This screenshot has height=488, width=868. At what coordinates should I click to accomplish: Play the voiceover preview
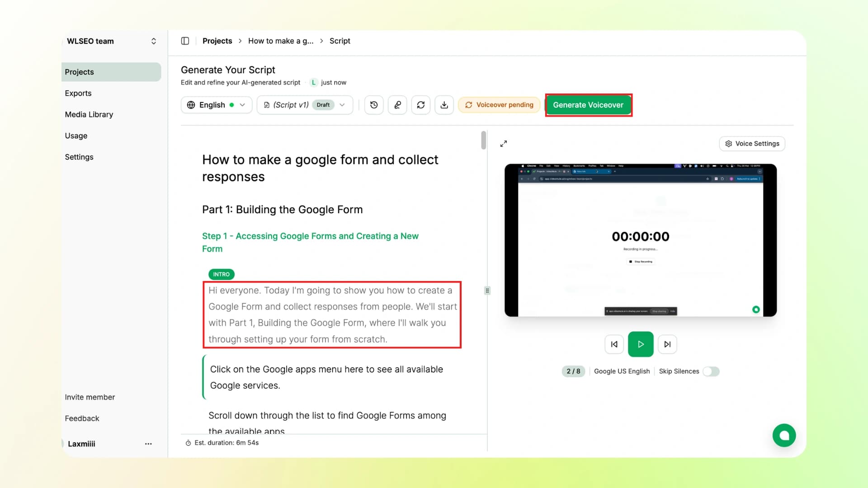(641, 344)
